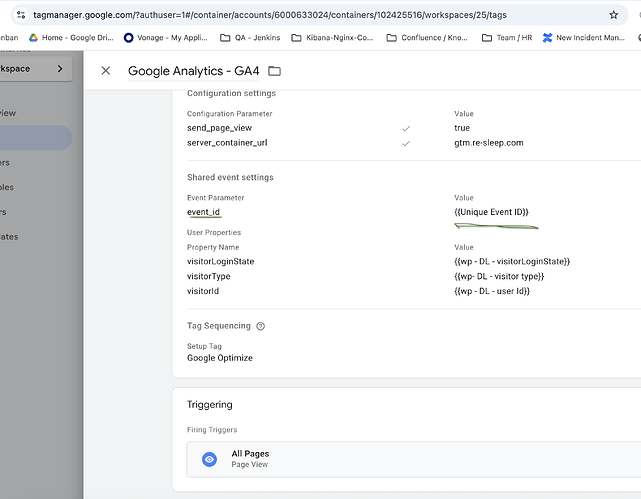Click the All Pages trigger eye icon
641x499 pixels.
coord(209,459)
